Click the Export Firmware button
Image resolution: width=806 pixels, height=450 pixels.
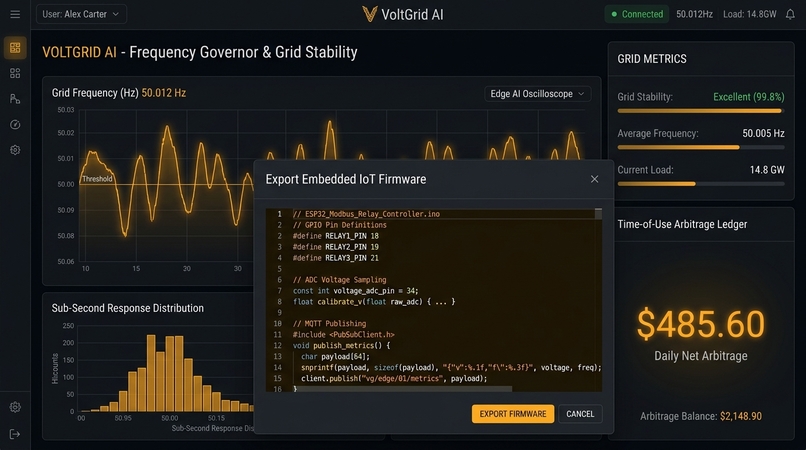click(x=513, y=414)
